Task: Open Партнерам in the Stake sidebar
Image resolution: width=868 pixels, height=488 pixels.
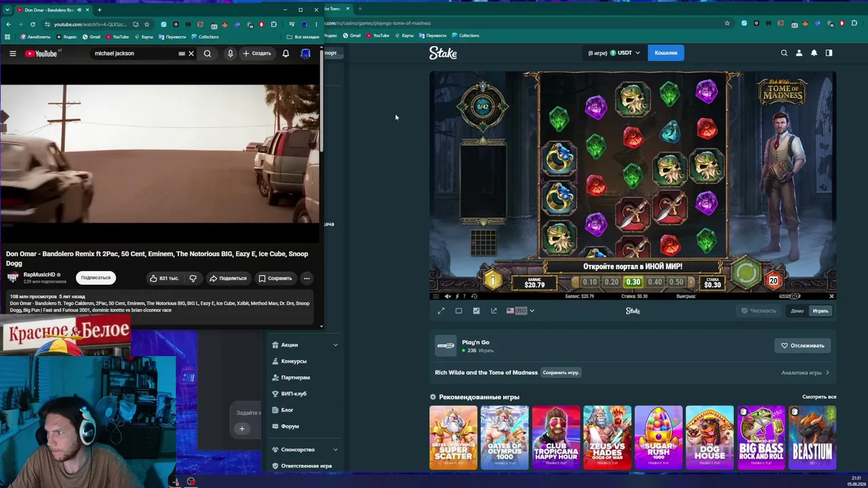Action: [296, 378]
